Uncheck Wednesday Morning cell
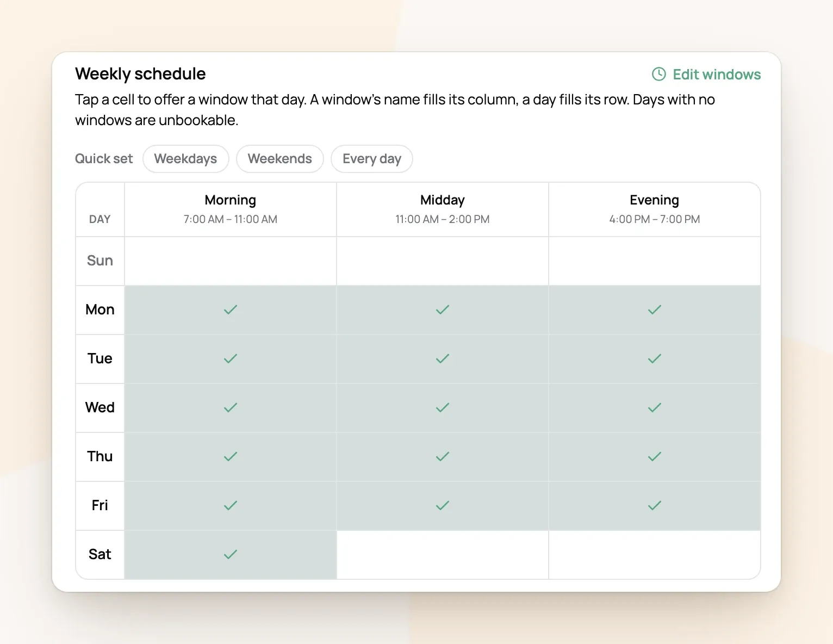Screen dimensions: 833x644 coord(231,408)
